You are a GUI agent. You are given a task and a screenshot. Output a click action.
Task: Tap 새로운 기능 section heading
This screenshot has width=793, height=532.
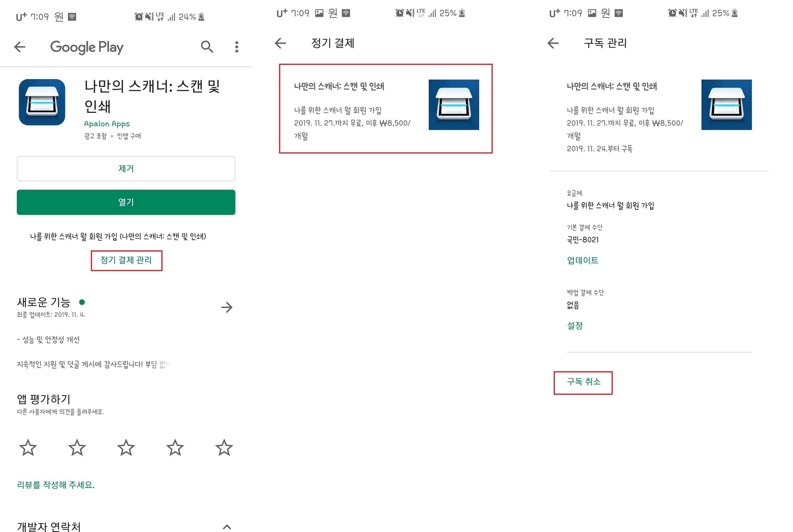click(43, 302)
